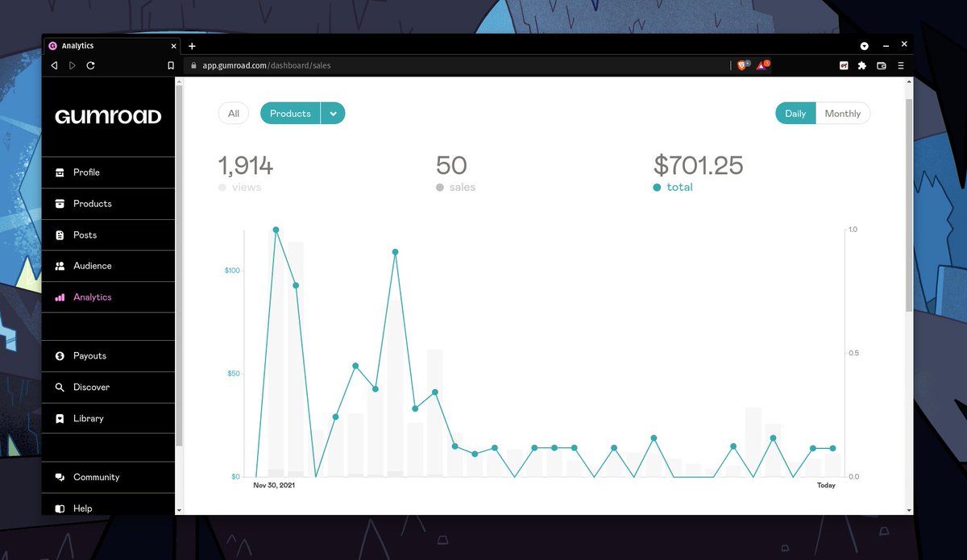Switch chart to Daily view

click(795, 114)
